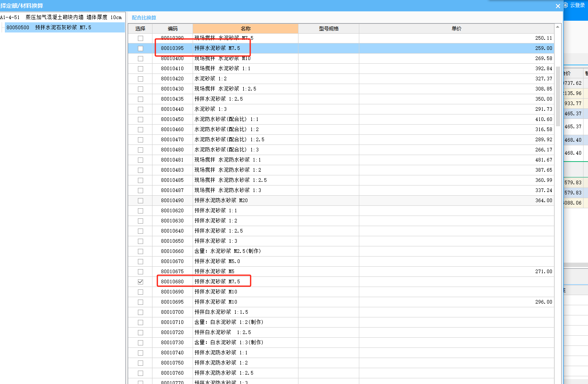Click name cell 含量：水泥砂浆 M2.5(制作)
The width and height of the screenshot is (588, 384).
[x=246, y=251]
